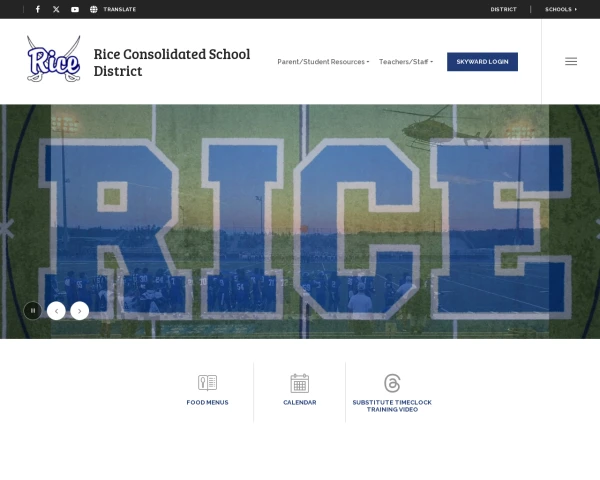The width and height of the screenshot is (600, 480).
Task: Expand Teachers/Staff menu
Action: tap(406, 62)
